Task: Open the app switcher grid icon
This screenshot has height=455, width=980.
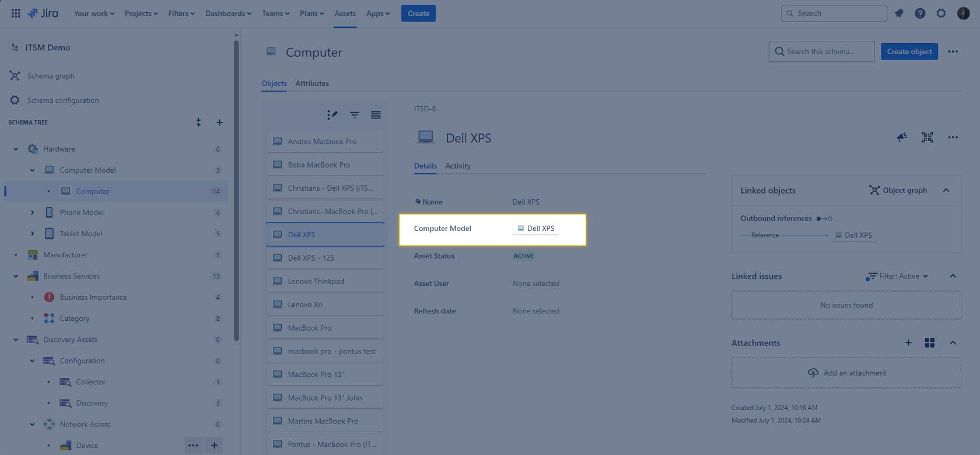Action: (16, 13)
